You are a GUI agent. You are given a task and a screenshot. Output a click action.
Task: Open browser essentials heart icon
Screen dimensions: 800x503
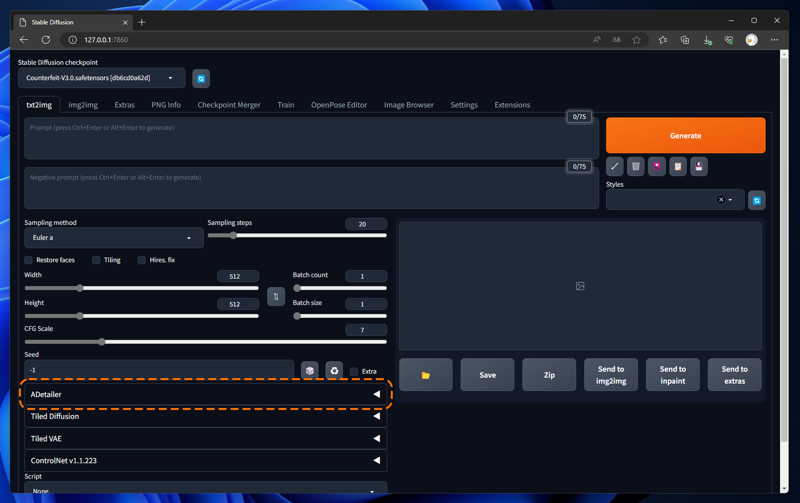pos(729,40)
